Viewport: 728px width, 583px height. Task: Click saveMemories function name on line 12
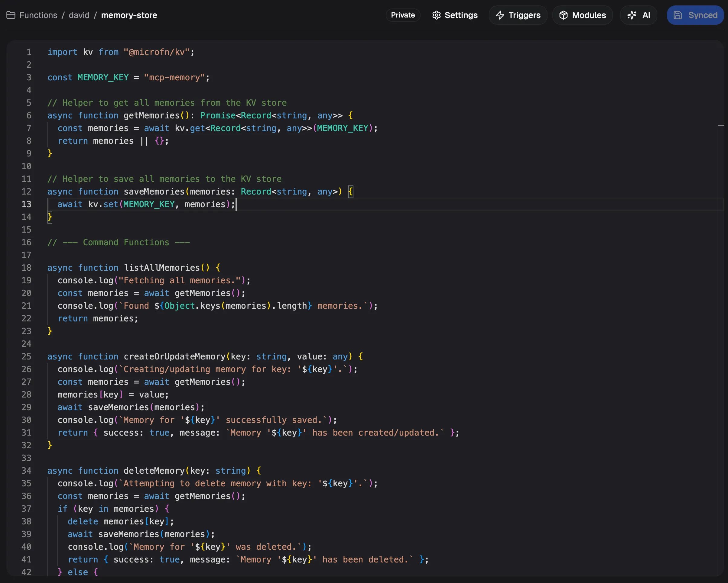154,191
